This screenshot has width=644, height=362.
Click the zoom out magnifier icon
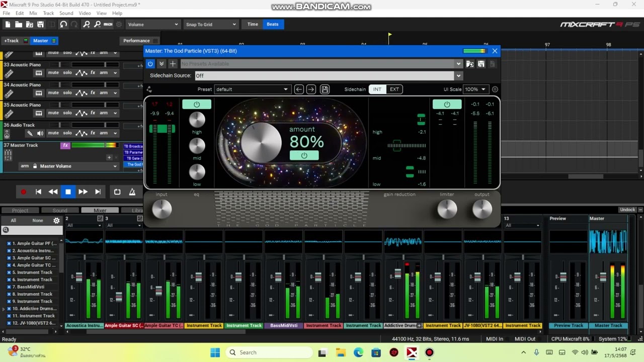point(97,24)
